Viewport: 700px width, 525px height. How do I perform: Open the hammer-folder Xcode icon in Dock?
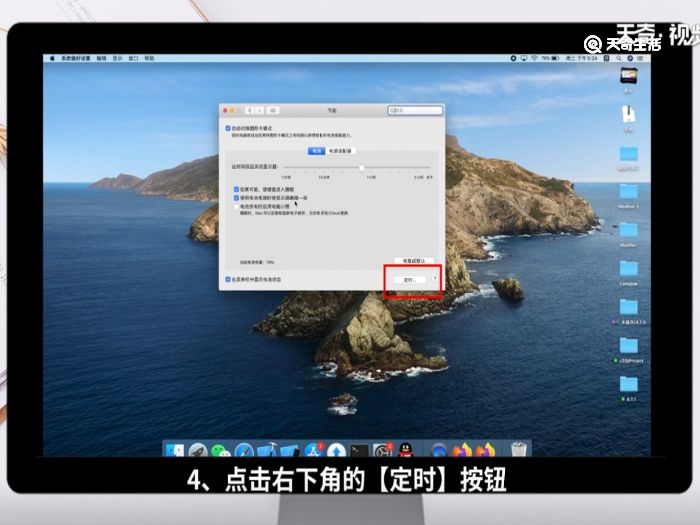(x=267, y=450)
